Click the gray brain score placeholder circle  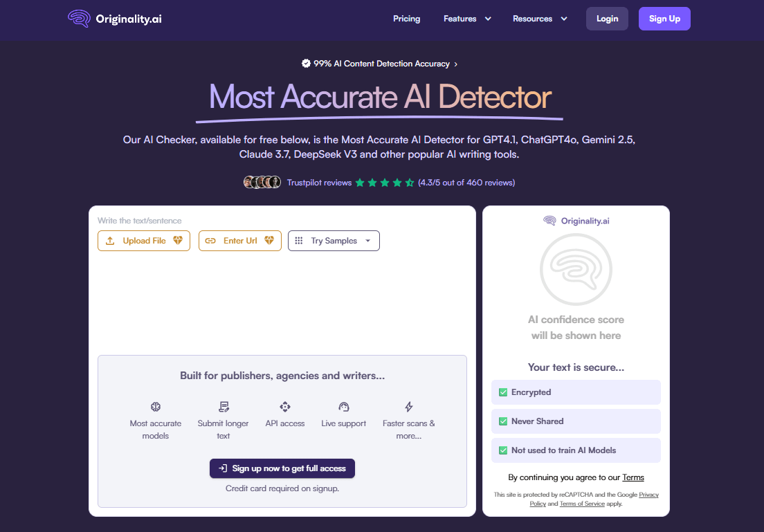pyautogui.click(x=576, y=269)
